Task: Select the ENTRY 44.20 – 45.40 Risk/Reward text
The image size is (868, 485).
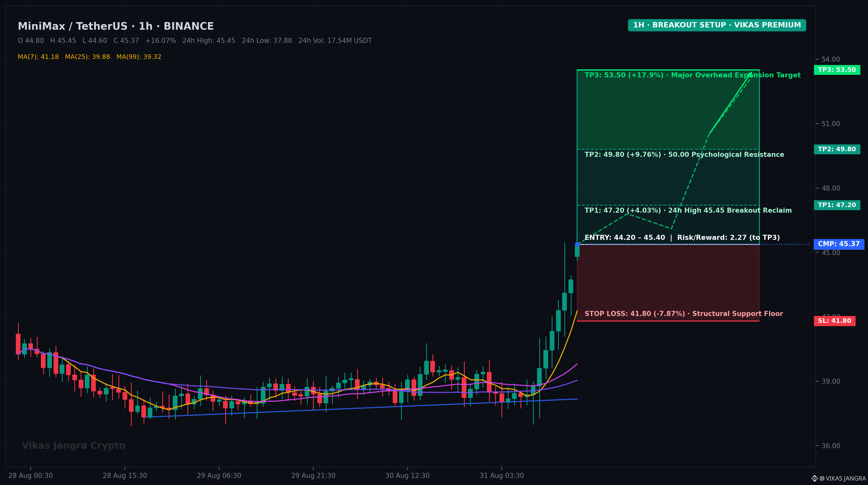Action: point(682,238)
